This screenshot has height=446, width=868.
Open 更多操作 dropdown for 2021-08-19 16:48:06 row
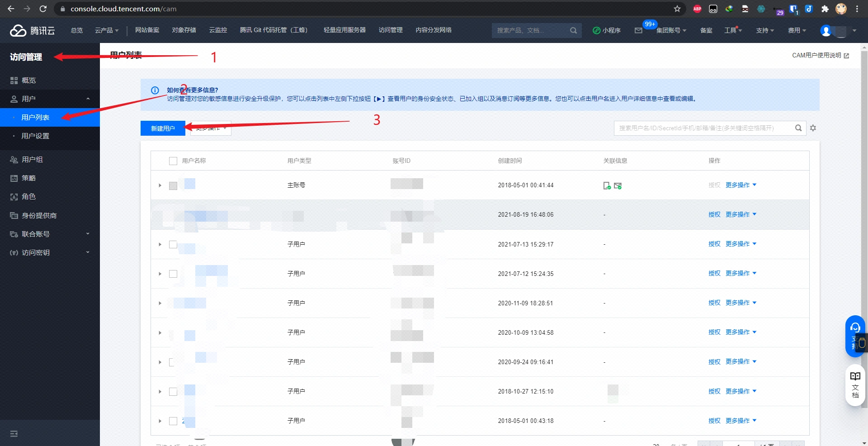click(x=741, y=214)
